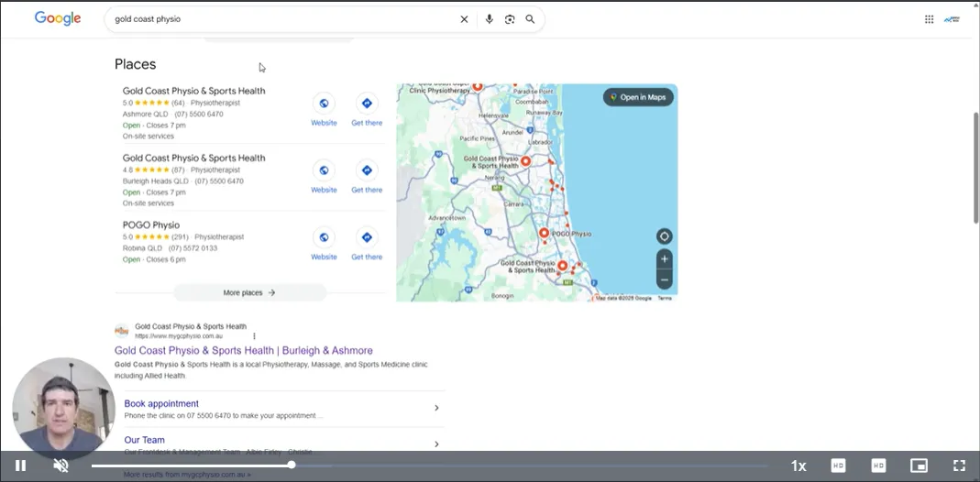Viewport: 980px width, 482px height.
Task: Clear the search box with X
Action: tap(465, 19)
